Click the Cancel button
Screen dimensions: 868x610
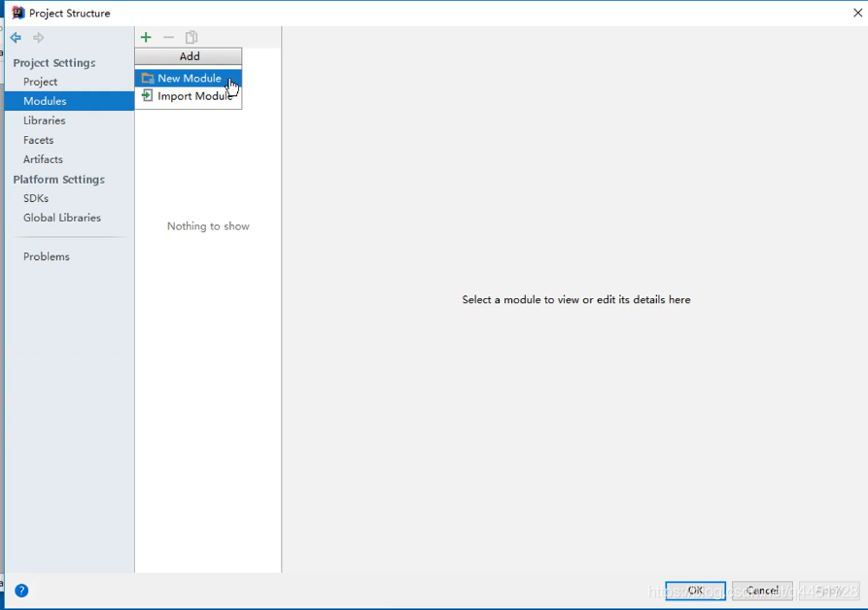point(762,591)
